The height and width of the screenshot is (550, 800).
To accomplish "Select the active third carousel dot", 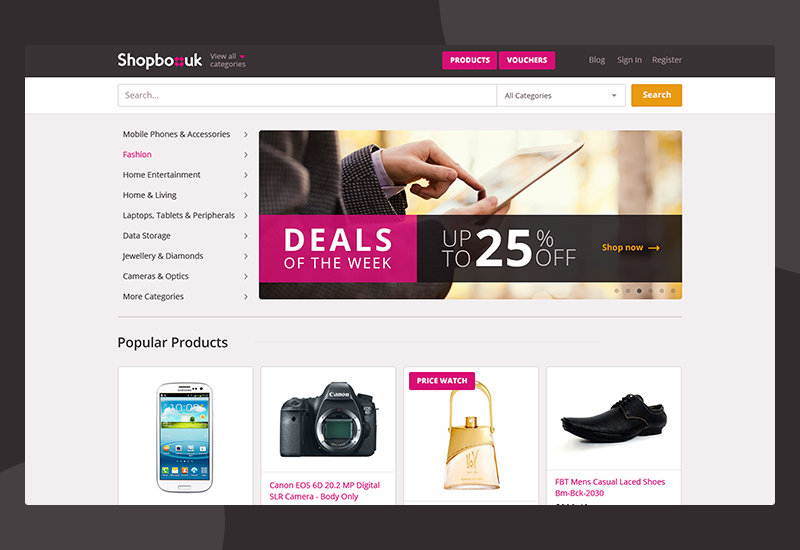I will tap(639, 291).
